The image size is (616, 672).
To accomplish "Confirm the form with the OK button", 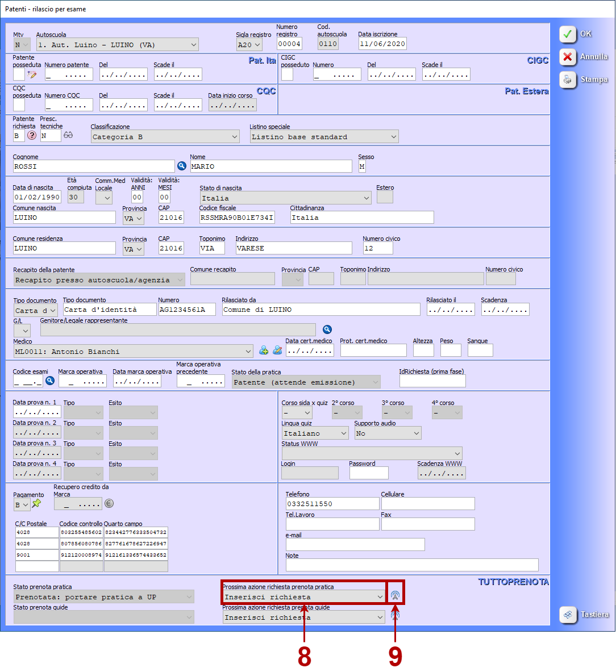I will 576,34.
